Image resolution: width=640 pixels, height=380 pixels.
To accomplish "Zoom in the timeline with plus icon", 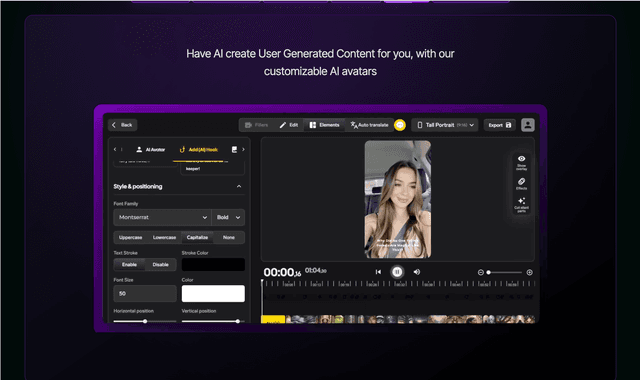I will click(x=529, y=272).
